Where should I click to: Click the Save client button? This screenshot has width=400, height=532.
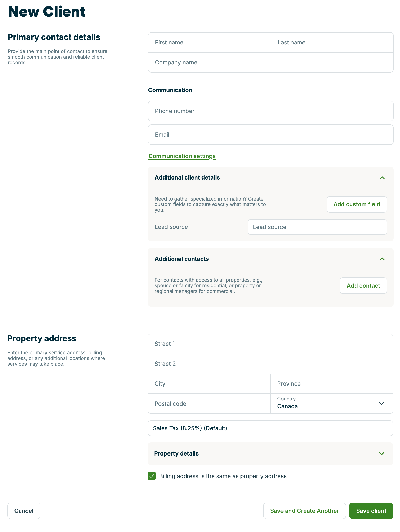[371, 511]
